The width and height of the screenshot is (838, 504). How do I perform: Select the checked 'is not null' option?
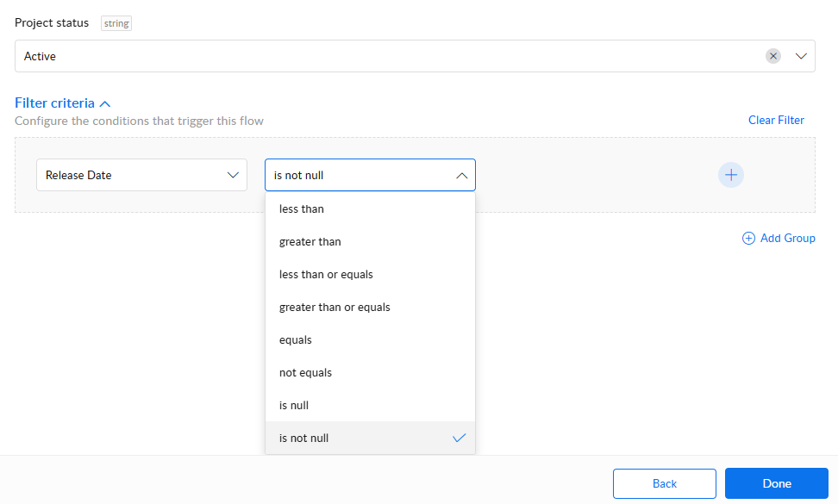point(304,439)
